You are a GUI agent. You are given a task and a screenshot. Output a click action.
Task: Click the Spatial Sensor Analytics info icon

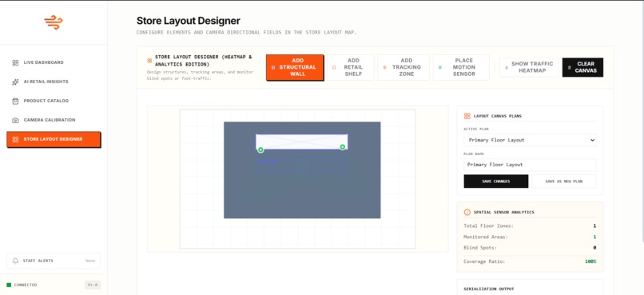pyautogui.click(x=467, y=213)
